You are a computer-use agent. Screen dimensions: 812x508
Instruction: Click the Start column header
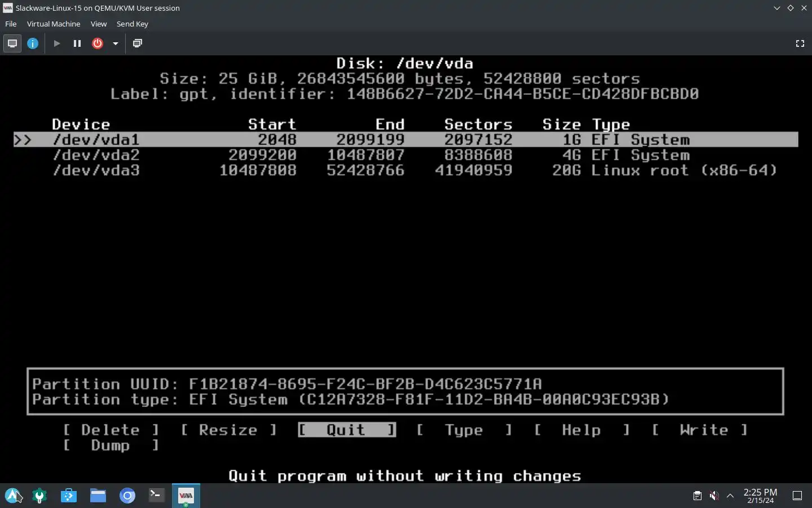click(272, 124)
